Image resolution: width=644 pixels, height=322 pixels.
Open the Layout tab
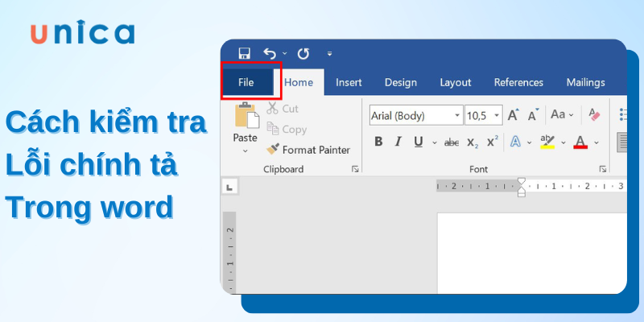coord(456,82)
